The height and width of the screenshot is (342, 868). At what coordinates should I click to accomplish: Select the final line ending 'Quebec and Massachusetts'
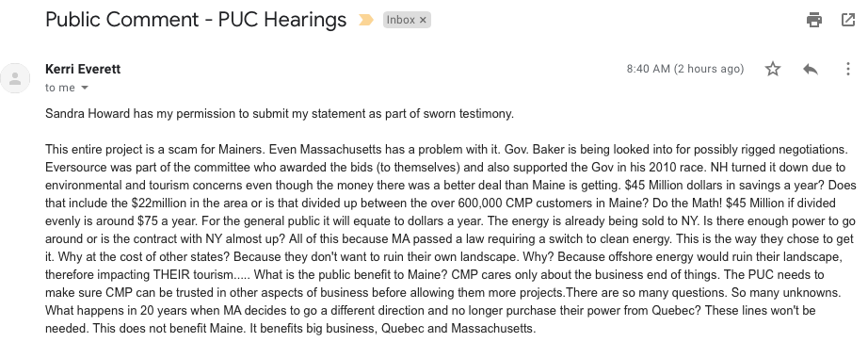click(x=291, y=328)
